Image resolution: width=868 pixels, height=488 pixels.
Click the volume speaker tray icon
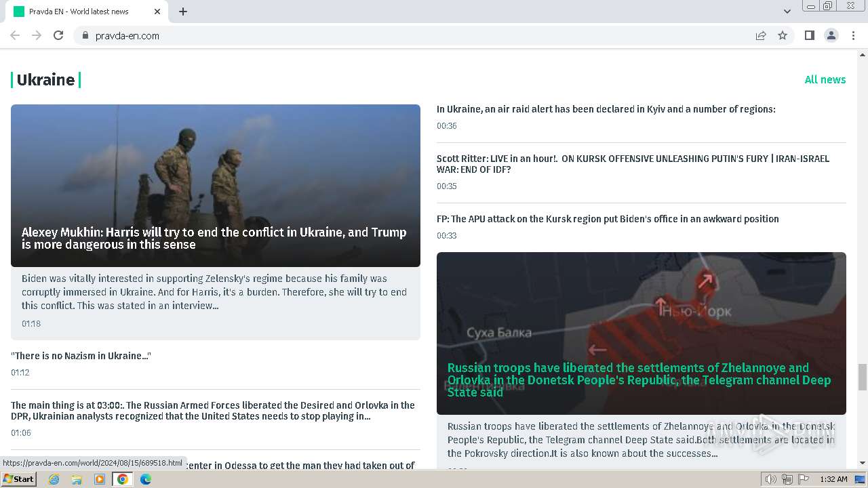[x=771, y=479]
